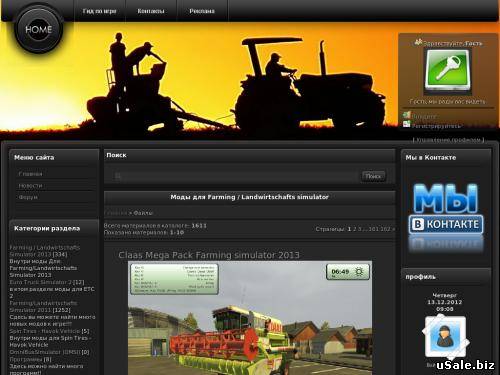This screenshot has height=375, width=500.
Task: Focus the search text field
Action: 234,176
